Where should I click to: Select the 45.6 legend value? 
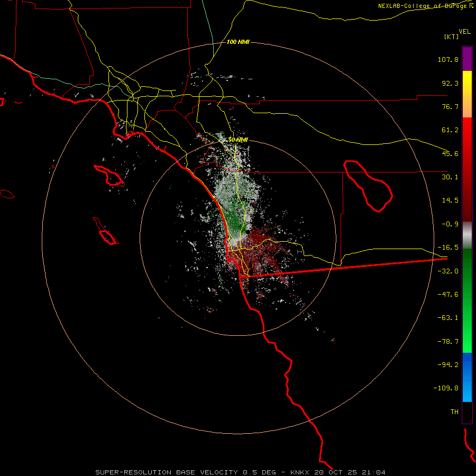point(450,153)
